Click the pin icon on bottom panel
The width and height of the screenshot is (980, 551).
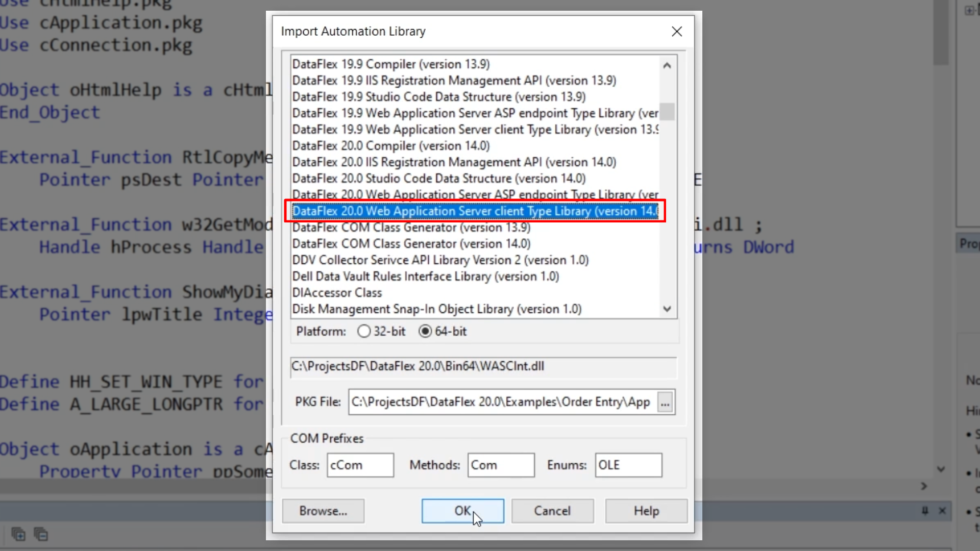point(925,511)
